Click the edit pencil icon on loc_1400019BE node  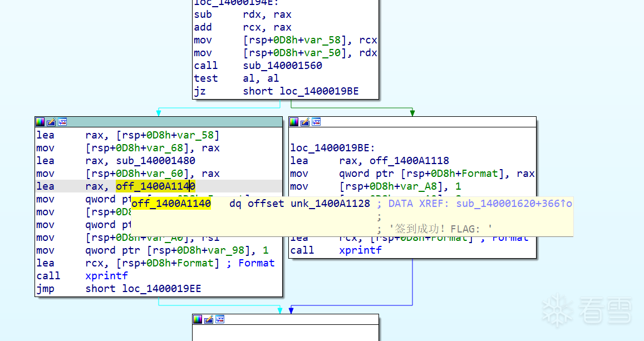click(x=305, y=122)
